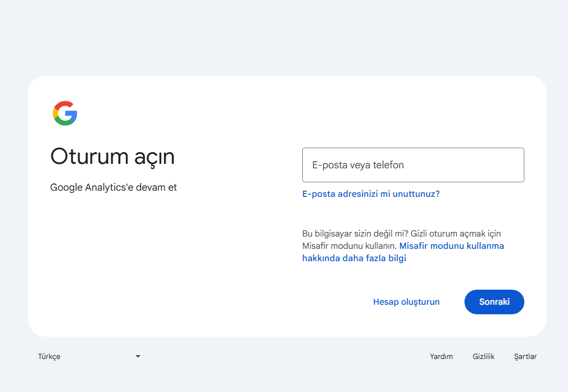This screenshot has height=392, width=568.
Task: Click the language selector caret arrow
Action: (138, 356)
